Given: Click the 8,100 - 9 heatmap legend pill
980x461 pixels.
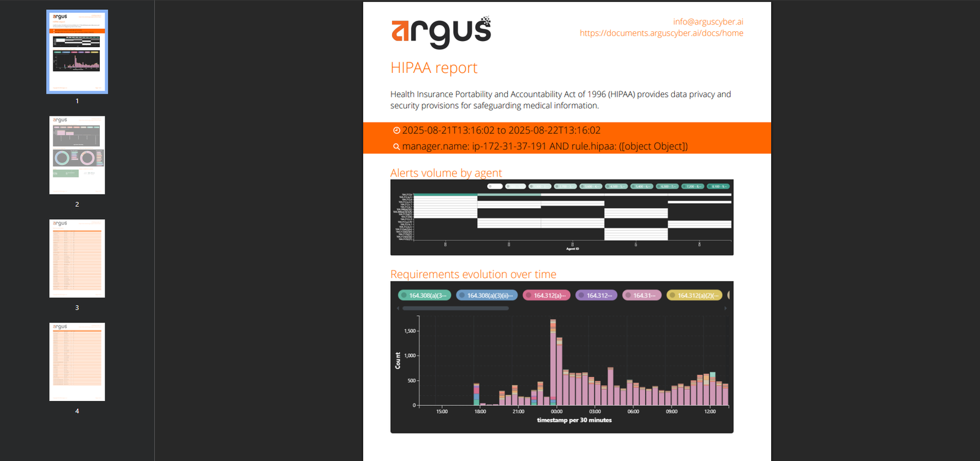Looking at the screenshot, I should pos(718,186).
